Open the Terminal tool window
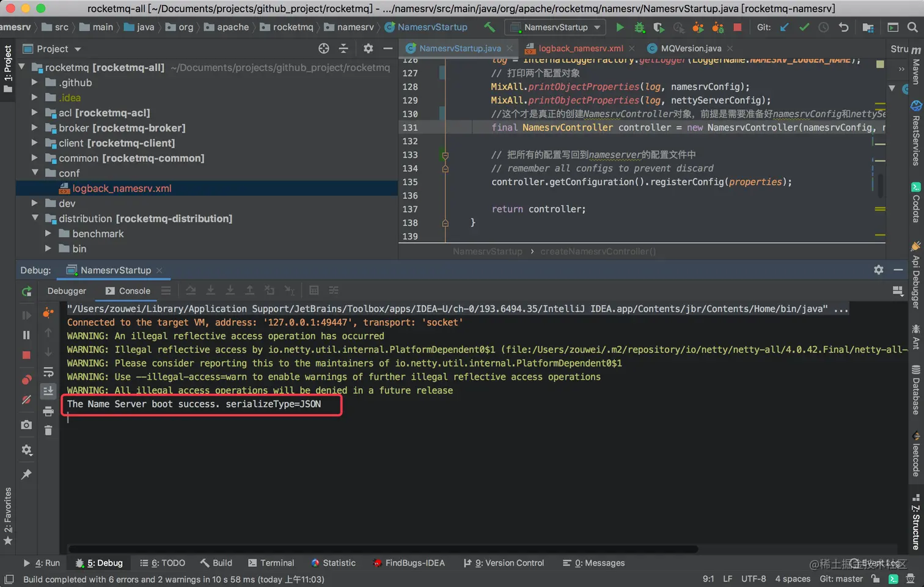924x587 pixels. (271, 563)
